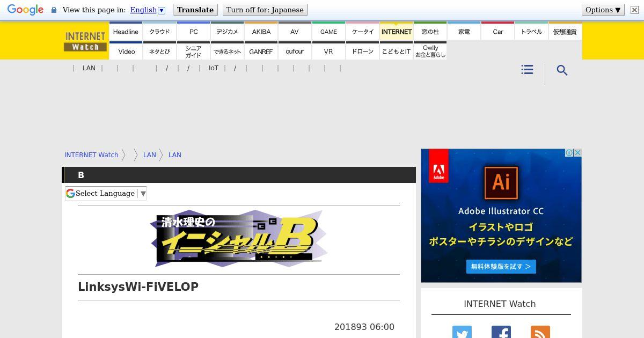The height and width of the screenshot is (338, 644).
Task: Open the Options dropdown button
Action: pos(603,10)
